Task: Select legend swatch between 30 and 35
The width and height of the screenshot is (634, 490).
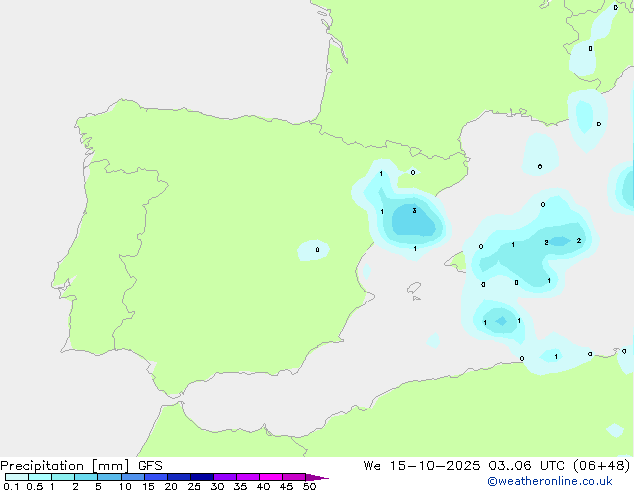Action: pyautogui.click(x=225, y=477)
